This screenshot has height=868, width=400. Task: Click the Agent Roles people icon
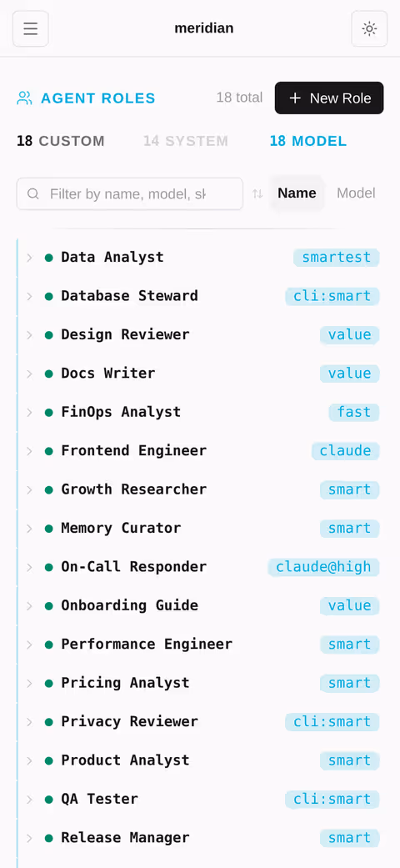coord(24,98)
